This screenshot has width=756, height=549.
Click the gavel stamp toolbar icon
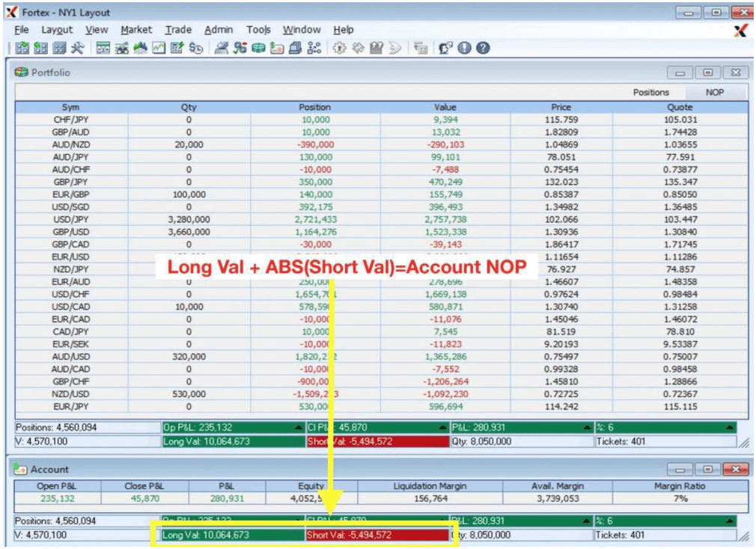[x=222, y=48]
